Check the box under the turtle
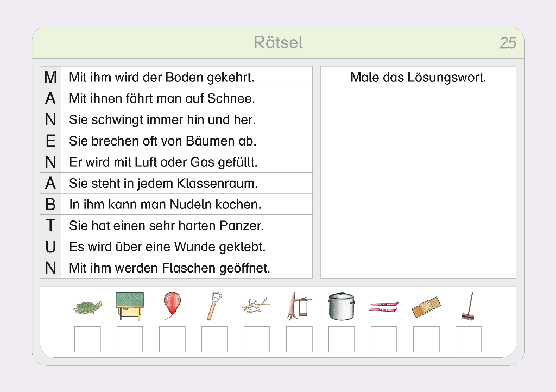Viewport: 556px width, 392px height. coord(87,339)
